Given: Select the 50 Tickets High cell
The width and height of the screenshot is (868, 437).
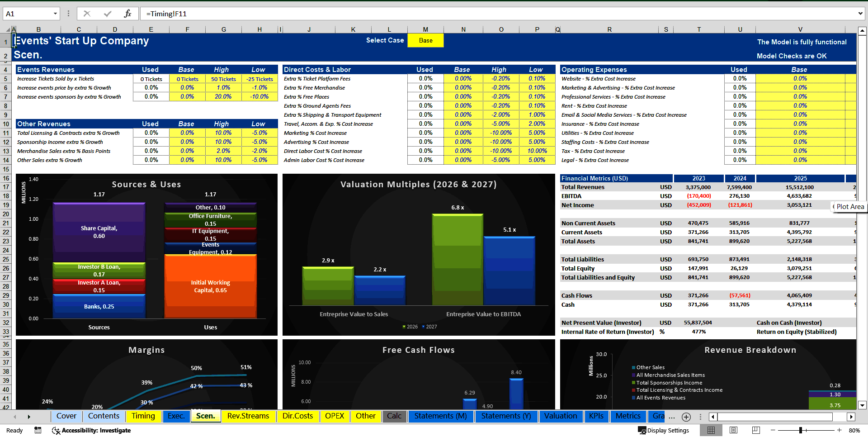Looking at the screenshot, I should click(x=223, y=79).
